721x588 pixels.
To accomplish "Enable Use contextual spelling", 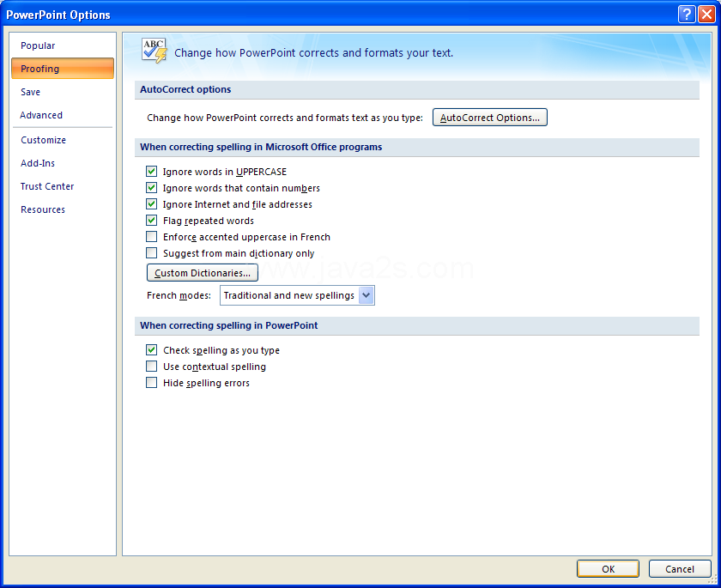I will click(x=151, y=366).
